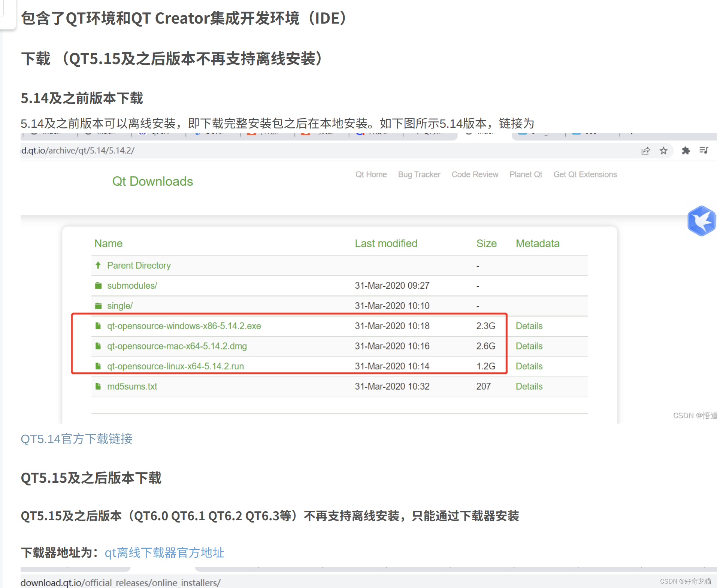Select date 31-Mar-2020 10:10
Viewport: 717px width, 588px height.
[x=392, y=306]
